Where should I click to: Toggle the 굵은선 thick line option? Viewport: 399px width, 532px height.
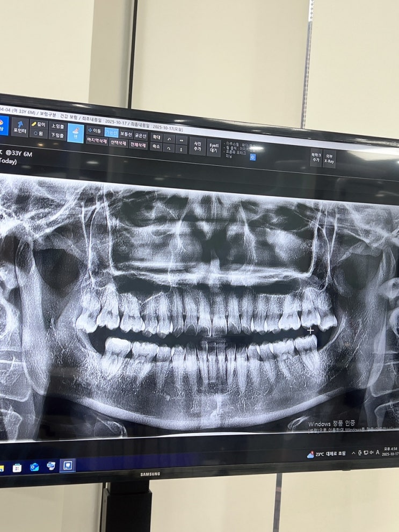(x=141, y=136)
